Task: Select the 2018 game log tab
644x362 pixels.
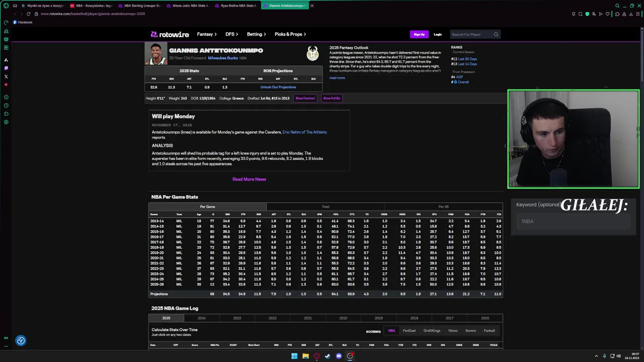Action: 414,318
